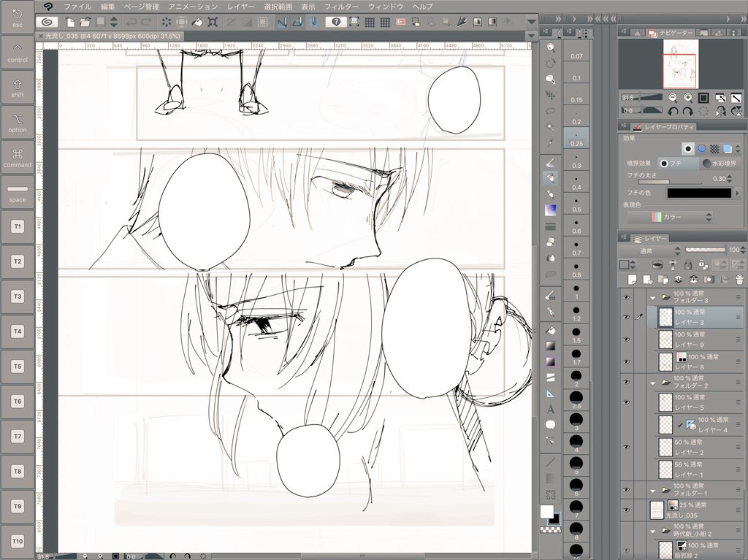Image resolution: width=748 pixels, height=560 pixels.
Task: Select the Operation object tool
Action: pos(551,79)
